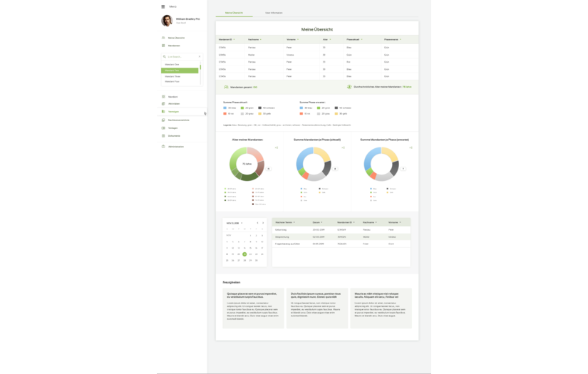588x374 pixels.
Task: Click the Dokumente sidebar icon
Action: click(163, 135)
